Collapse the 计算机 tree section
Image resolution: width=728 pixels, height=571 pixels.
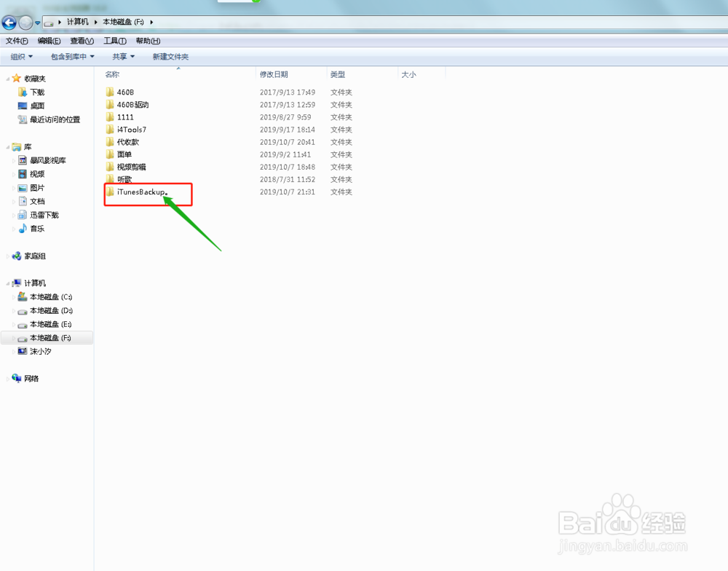[8, 283]
